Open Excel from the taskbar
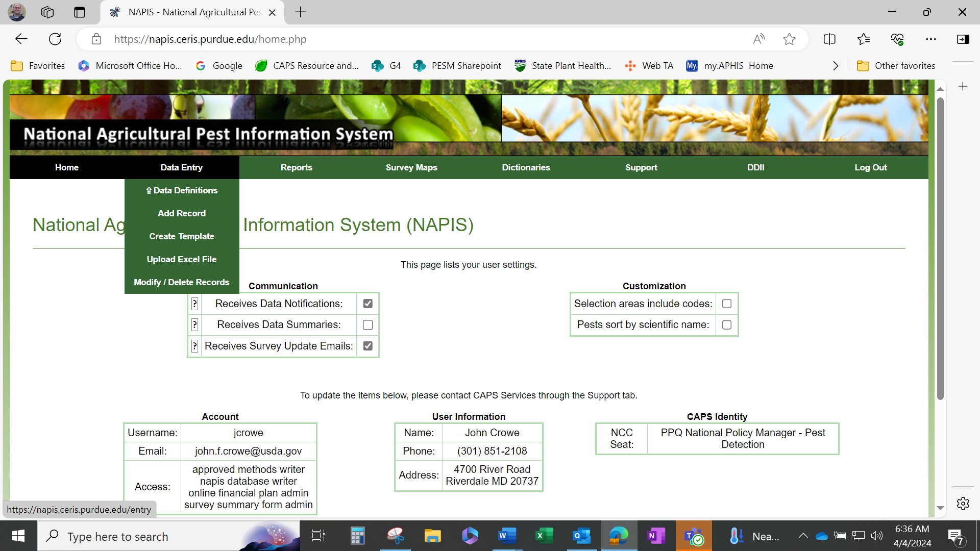The height and width of the screenshot is (551, 980). 544,536
